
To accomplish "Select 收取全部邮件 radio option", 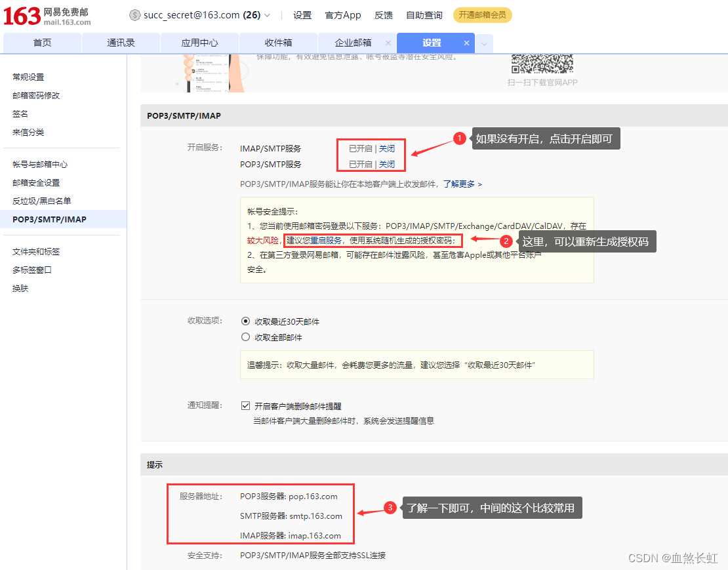I will [x=246, y=337].
